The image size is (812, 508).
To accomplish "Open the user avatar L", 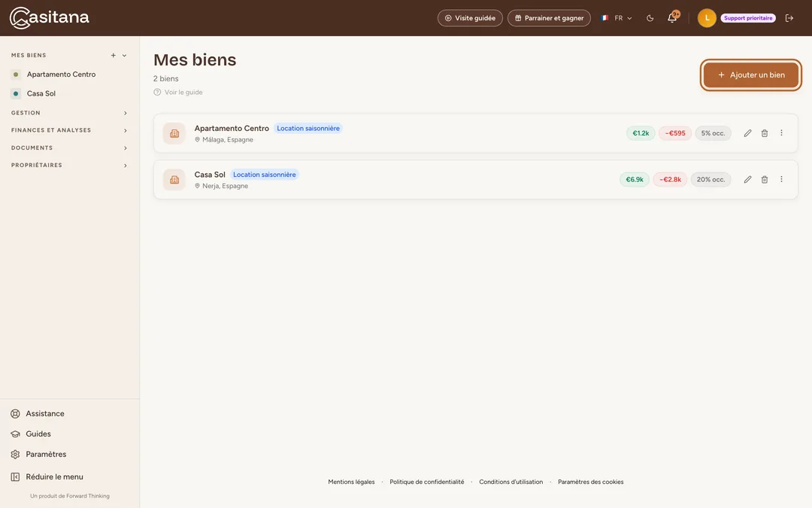I will [707, 18].
